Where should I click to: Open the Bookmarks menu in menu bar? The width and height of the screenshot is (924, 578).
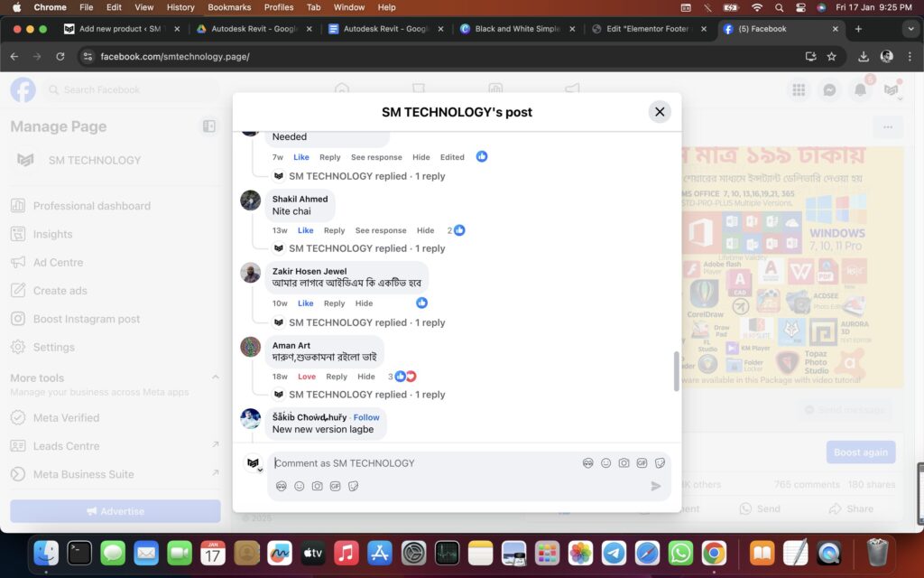pos(229,7)
